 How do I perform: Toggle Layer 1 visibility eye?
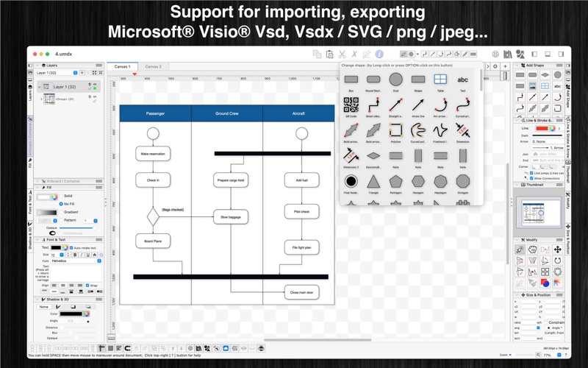[x=95, y=85]
